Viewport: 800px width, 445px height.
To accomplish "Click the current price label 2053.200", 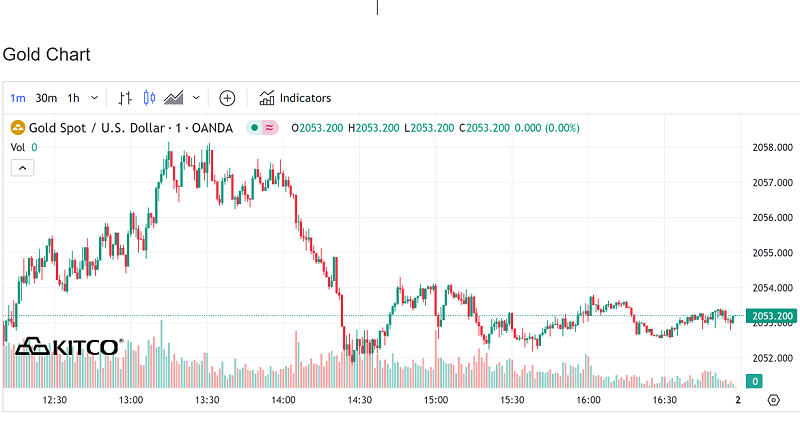I will pos(770,317).
